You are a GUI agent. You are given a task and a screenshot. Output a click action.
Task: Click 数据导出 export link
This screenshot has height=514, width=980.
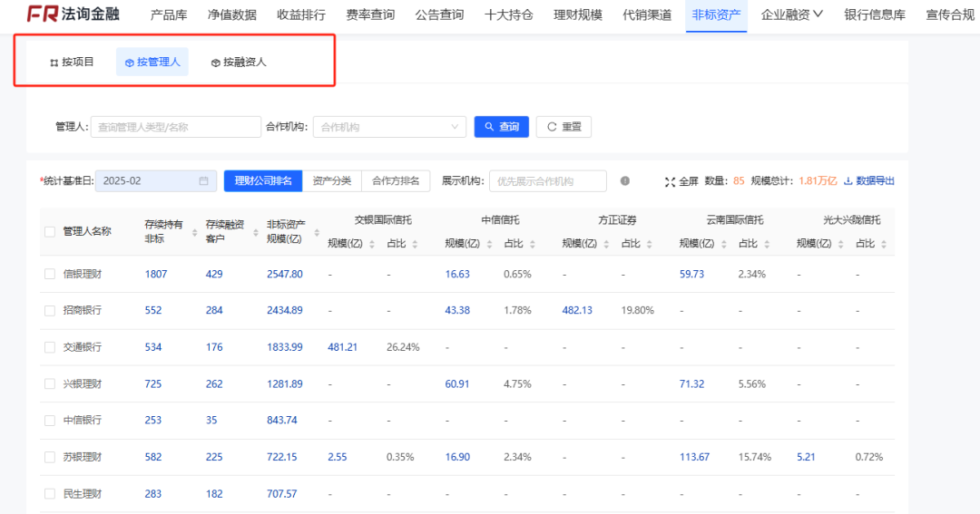click(868, 181)
